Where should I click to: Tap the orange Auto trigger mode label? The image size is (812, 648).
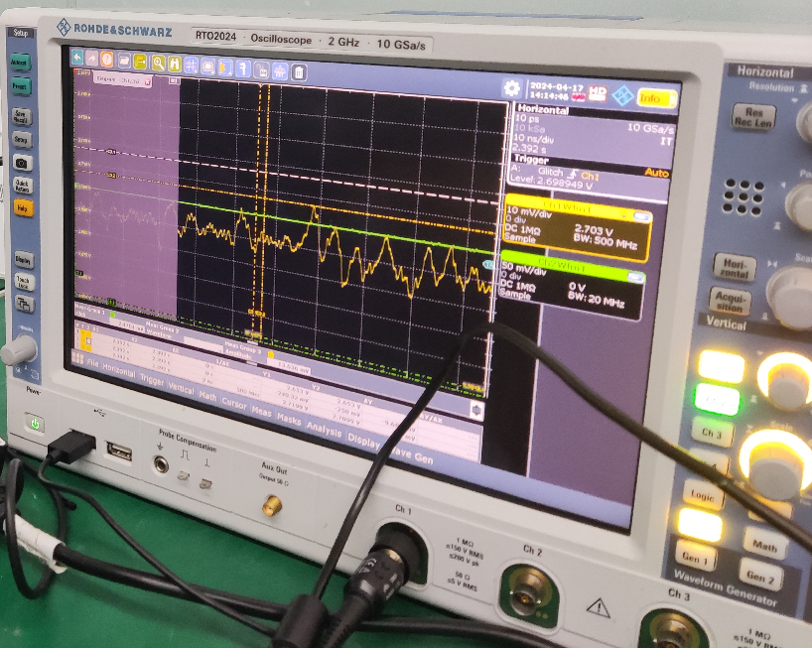tap(656, 173)
